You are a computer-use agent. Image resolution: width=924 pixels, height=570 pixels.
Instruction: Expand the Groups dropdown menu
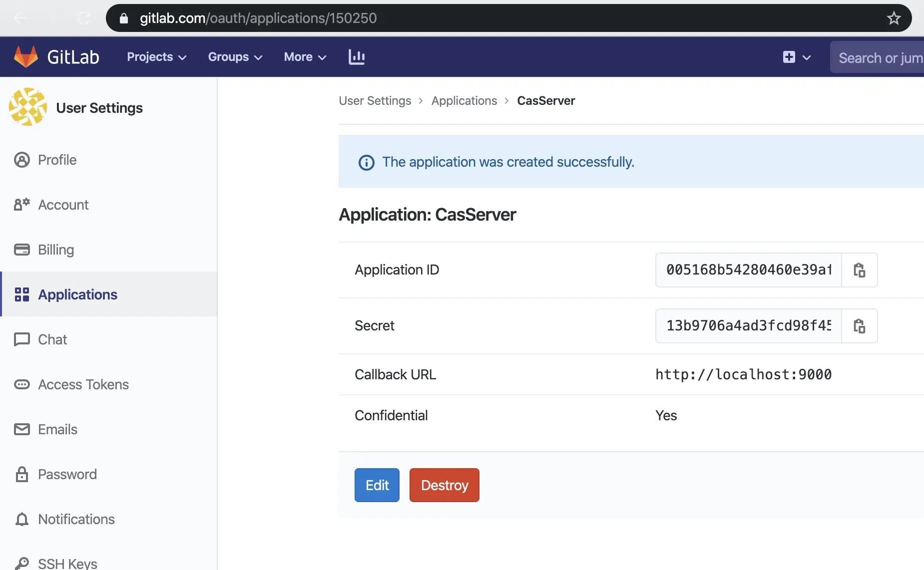[235, 57]
